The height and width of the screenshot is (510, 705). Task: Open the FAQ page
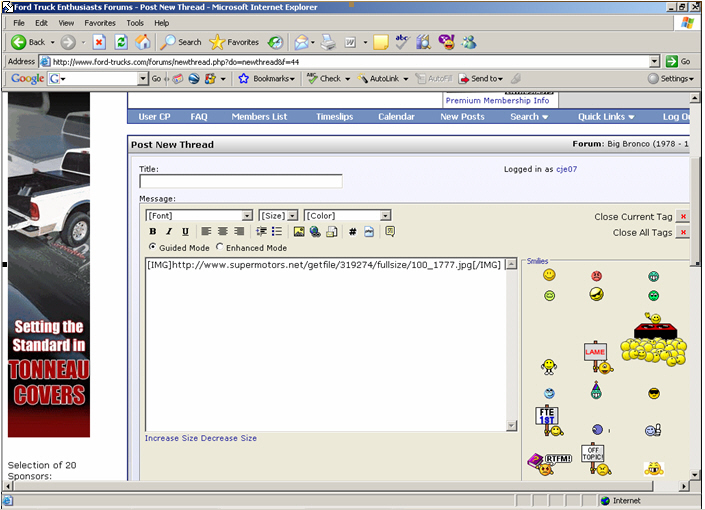199,117
